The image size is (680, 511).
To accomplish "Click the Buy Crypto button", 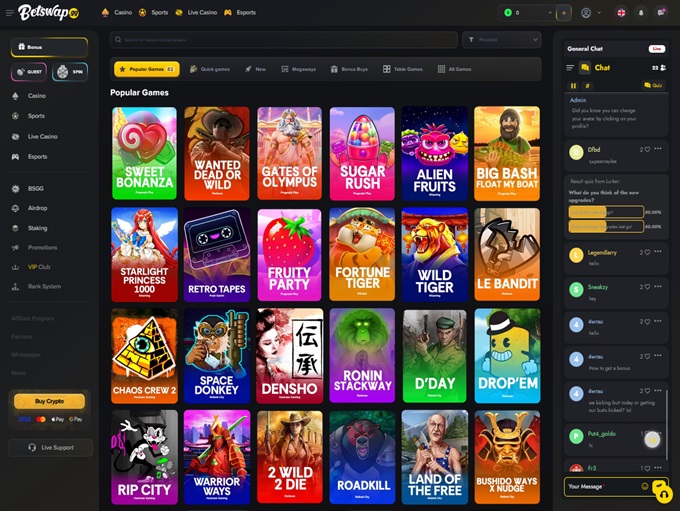I will [x=49, y=401].
